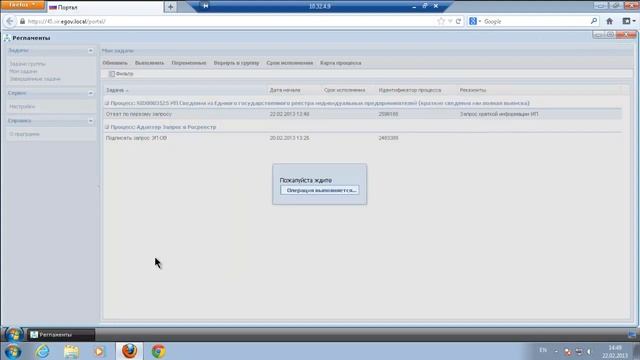This screenshot has height=360, width=640.
Task: Collapse the Процесс: Адаптер Запрос в Росреестр group
Action: (x=107, y=127)
